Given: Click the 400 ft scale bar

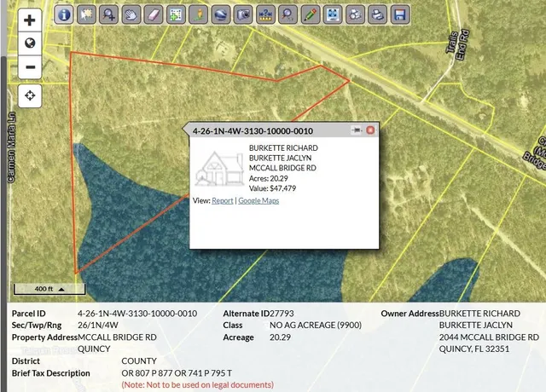Looking at the screenshot, I should (44, 288).
